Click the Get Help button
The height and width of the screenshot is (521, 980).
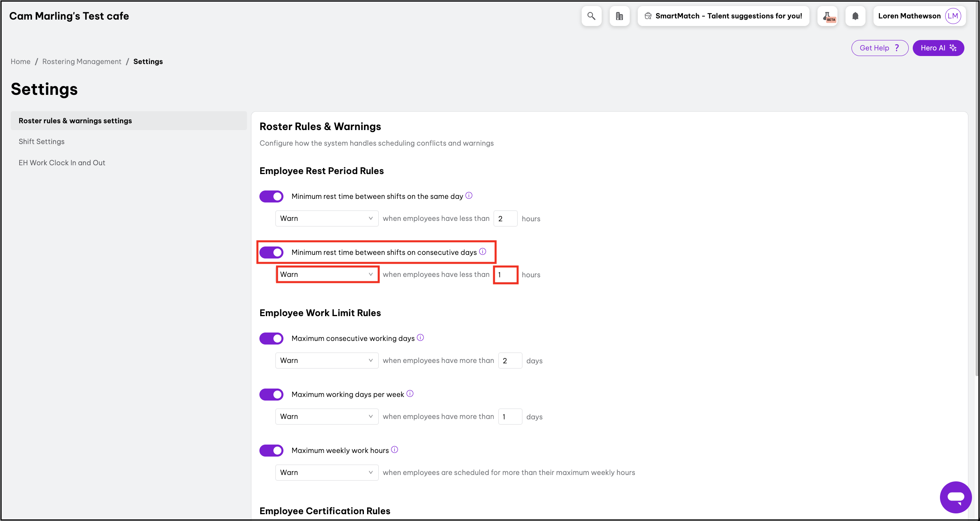point(880,48)
